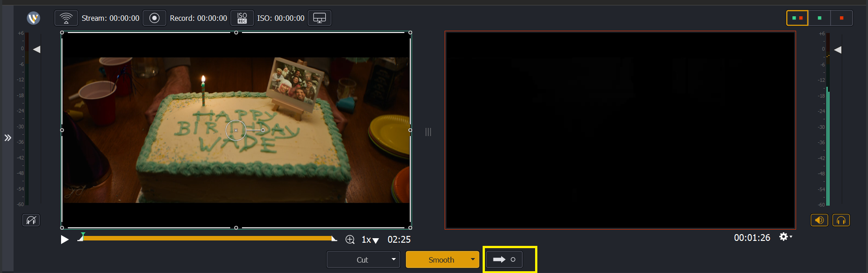Click the Wirecast logo icon

point(33,18)
